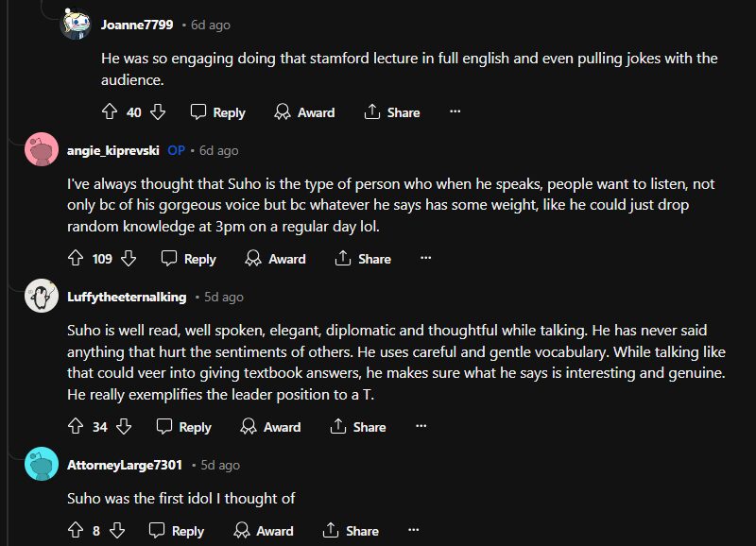756x546 pixels.
Task: Reply to Joanne7799's comment
Action: tap(217, 111)
